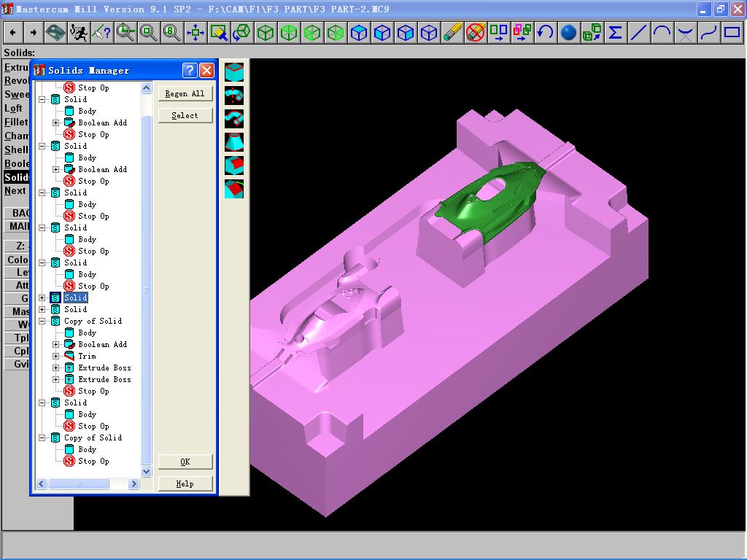
Task: Select the Line drawing tool icon
Action: tap(639, 32)
